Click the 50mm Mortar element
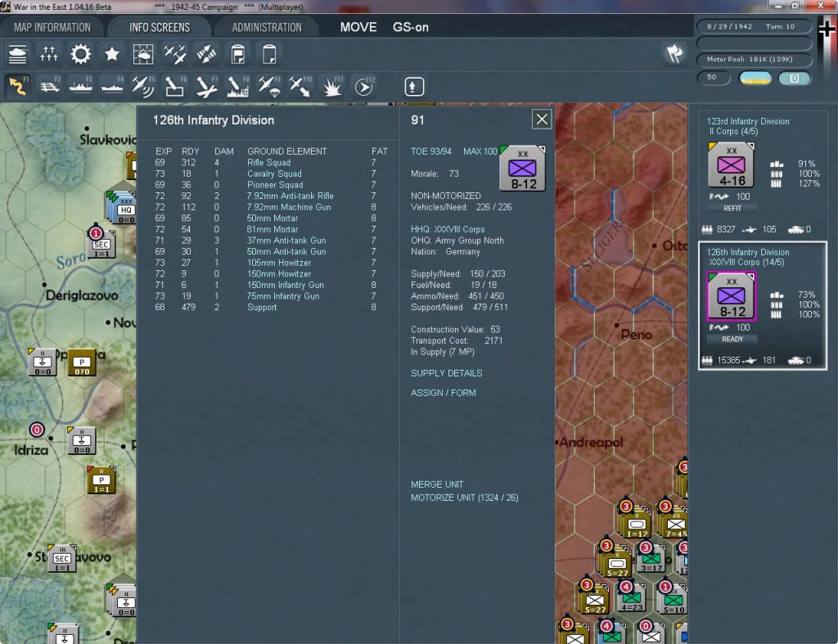Viewport: 838px width, 644px height. (273, 218)
